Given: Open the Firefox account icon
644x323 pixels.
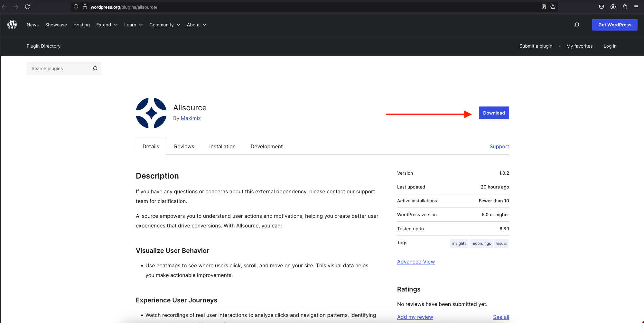Looking at the screenshot, I should coord(613,7).
